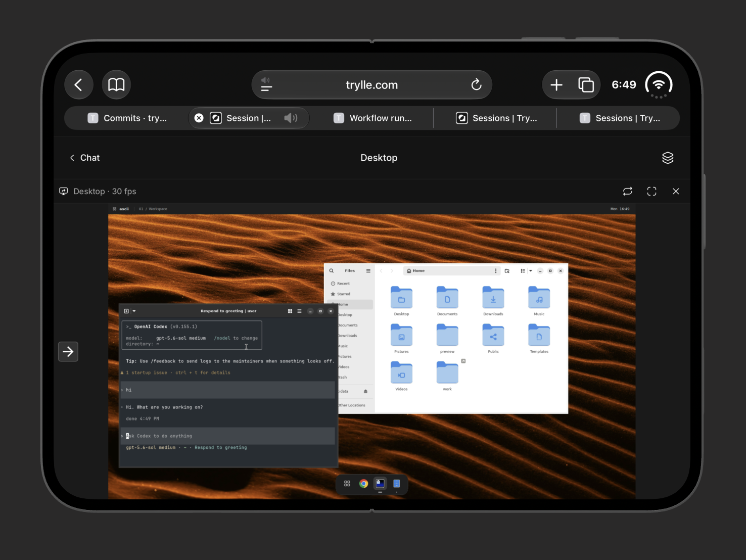Open the bookmarks book icon
Screen dimensions: 746x560
coord(116,84)
